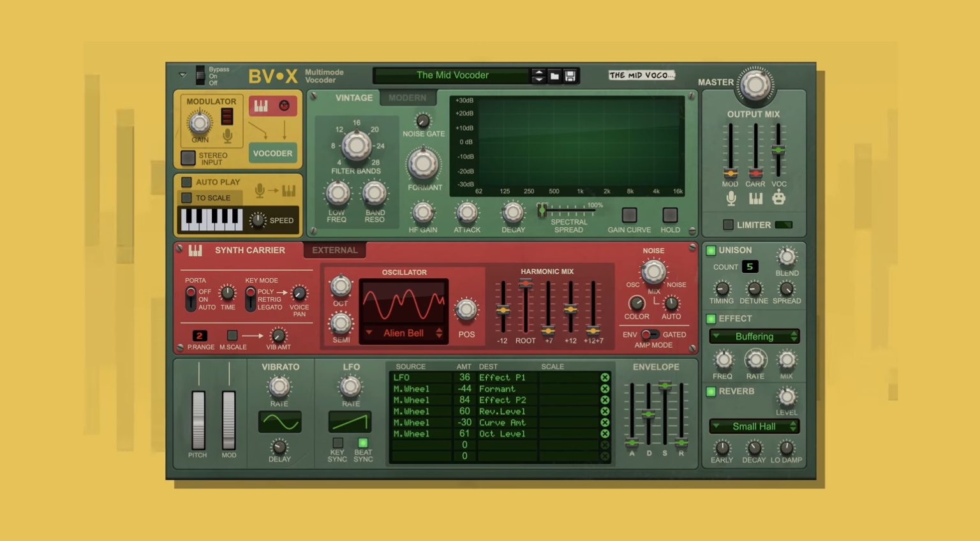Screen dimensions: 980x541
Task: Open the Small Hall reverb selector
Action: tap(754, 426)
